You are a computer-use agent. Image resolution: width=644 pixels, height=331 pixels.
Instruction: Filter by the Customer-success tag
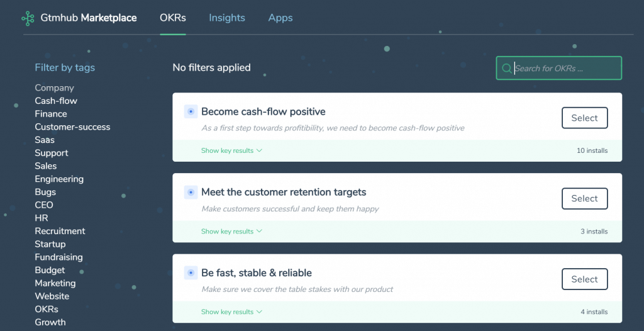click(72, 127)
